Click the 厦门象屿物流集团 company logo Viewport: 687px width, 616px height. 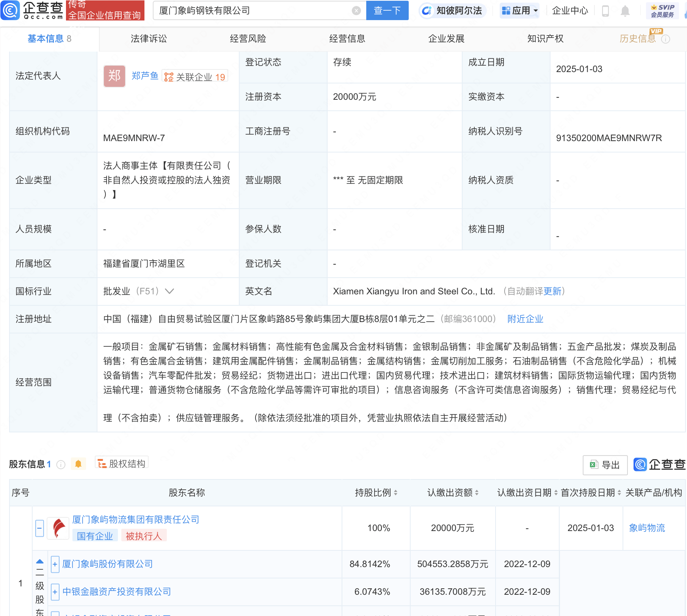pyautogui.click(x=58, y=528)
